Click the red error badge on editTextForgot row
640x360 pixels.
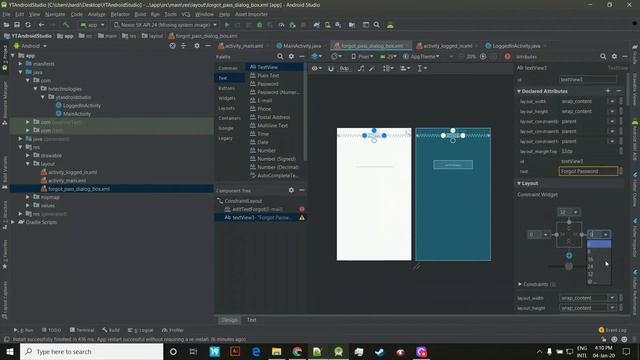tap(302, 209)
